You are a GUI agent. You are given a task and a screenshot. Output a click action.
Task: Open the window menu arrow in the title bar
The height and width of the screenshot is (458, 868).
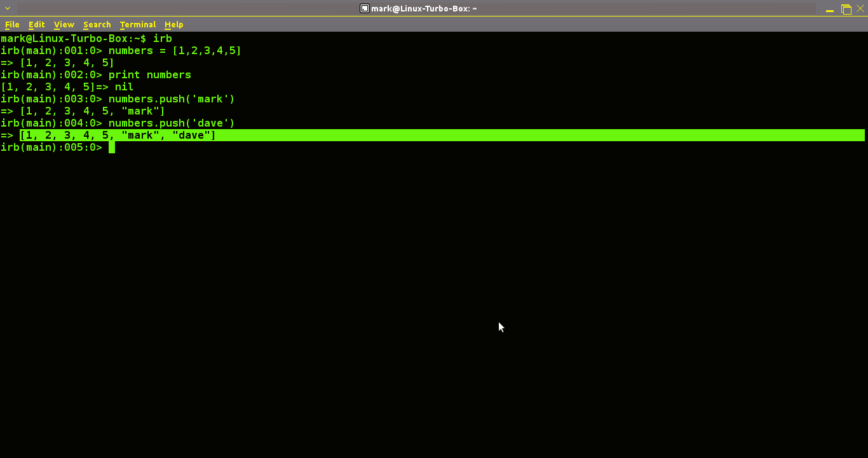point(8,8)
